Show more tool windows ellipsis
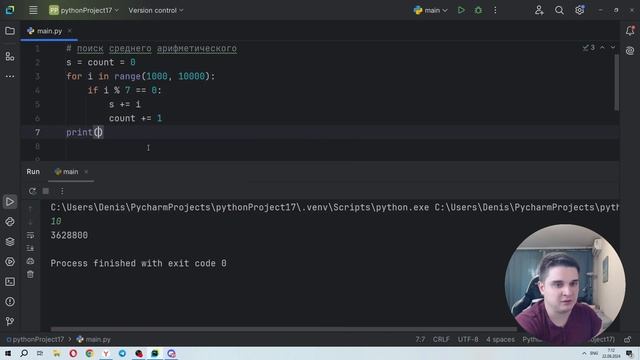The image size is (640, 360). pyautogui.click(x=10, y=76)
